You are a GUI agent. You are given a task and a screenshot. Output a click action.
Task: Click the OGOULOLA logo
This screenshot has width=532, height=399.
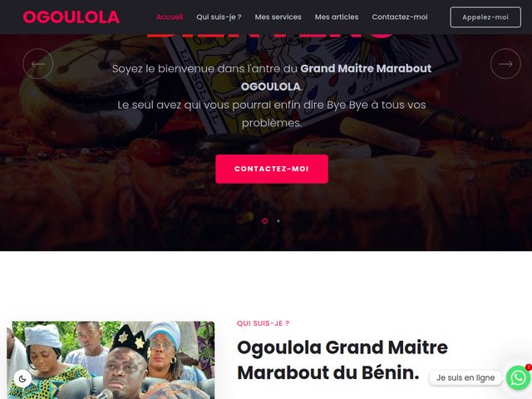click(x=71, y=17)
